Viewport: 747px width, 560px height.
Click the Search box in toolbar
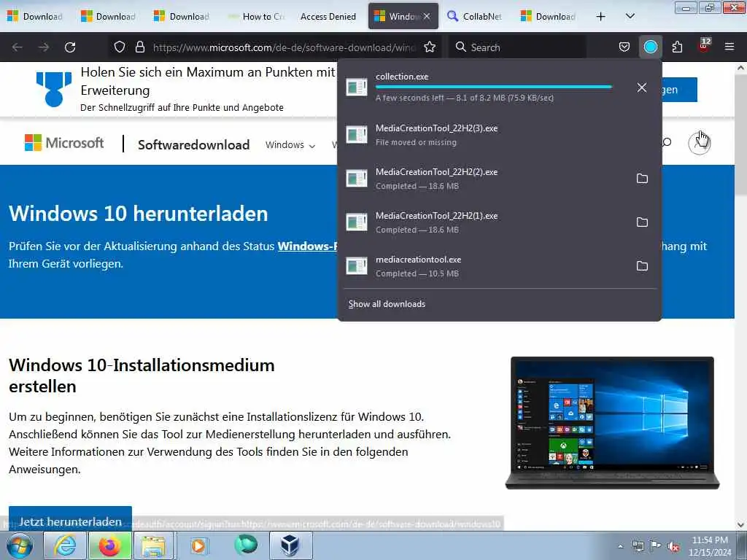517,47
